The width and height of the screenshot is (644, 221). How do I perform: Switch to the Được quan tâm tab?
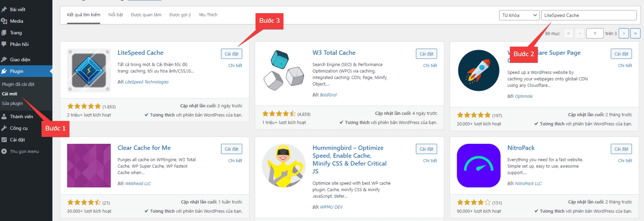click(x=146, y=15)
